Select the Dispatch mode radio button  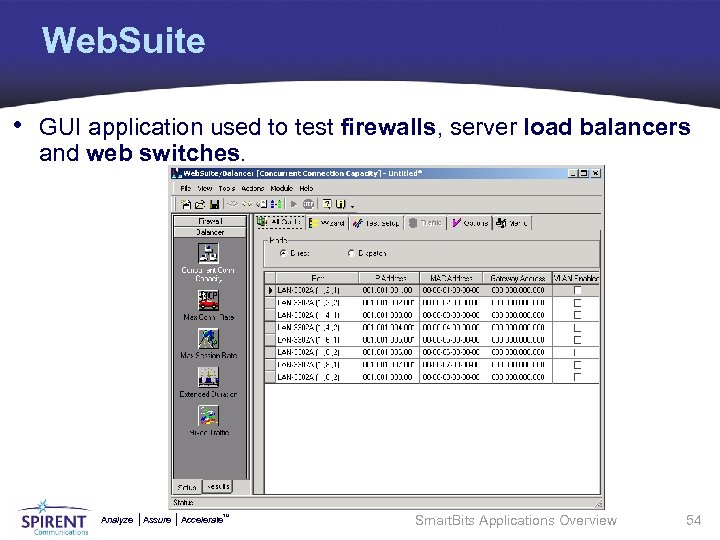click(351, 253)
